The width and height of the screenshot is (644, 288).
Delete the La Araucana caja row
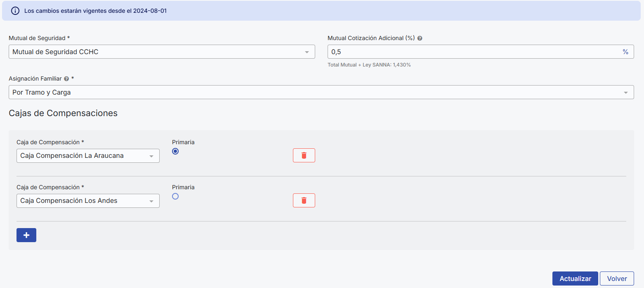pyautogui.click(x=304, y=155)
